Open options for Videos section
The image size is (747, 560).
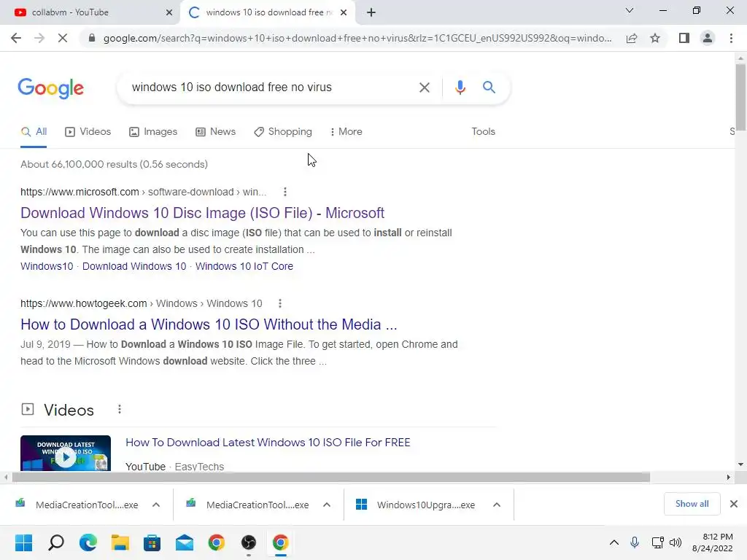[120, 409]
